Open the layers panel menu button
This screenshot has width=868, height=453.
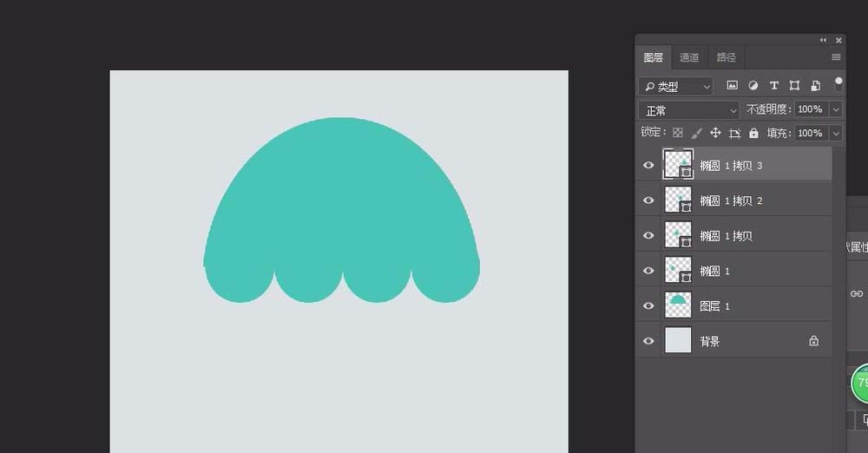[x=836, y=57]
